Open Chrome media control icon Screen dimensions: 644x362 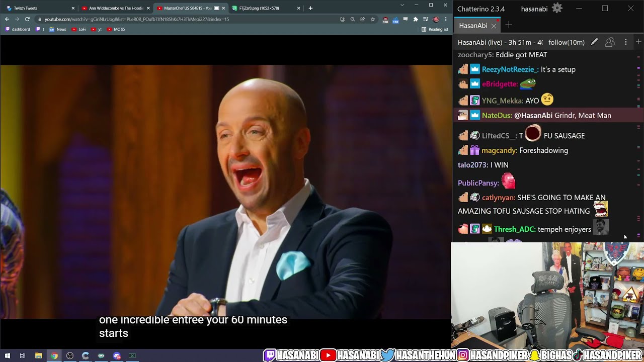click(x=426, y=19)
